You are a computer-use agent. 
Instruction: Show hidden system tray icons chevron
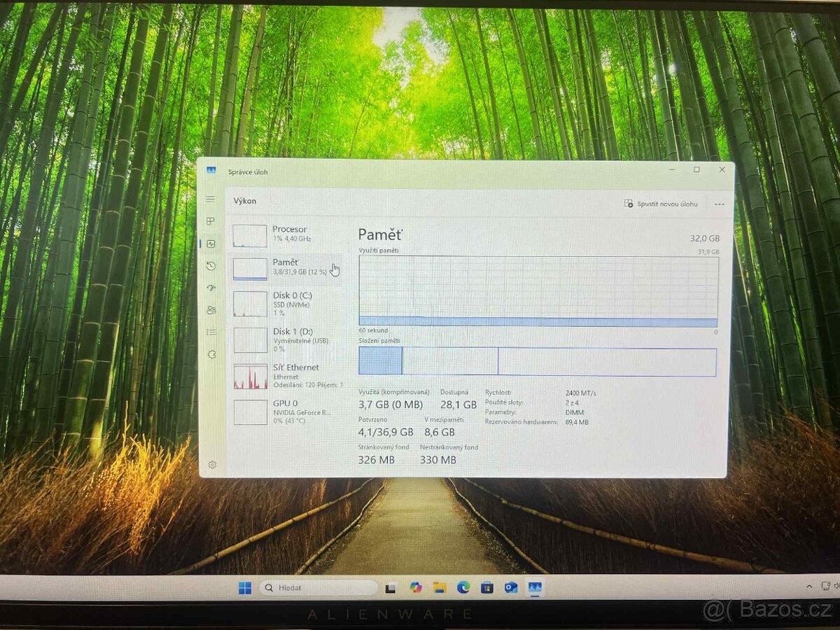pyautogui.click(x=809, y=586)
